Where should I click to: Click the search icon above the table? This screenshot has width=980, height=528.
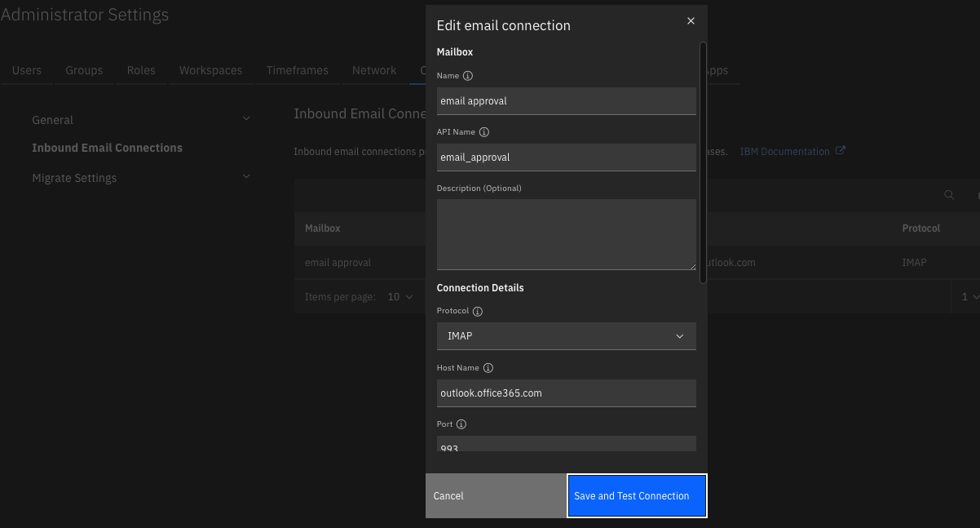949,195
